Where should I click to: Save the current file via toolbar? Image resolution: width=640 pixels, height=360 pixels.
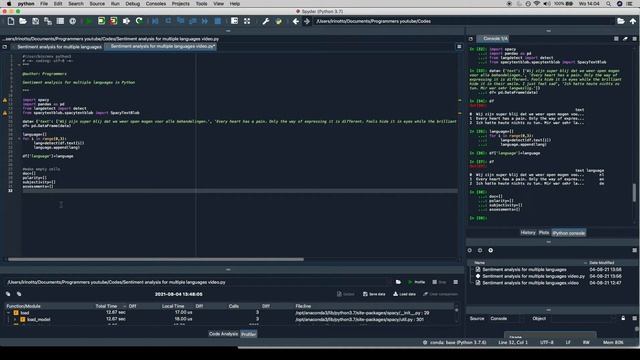coord(36,21)
